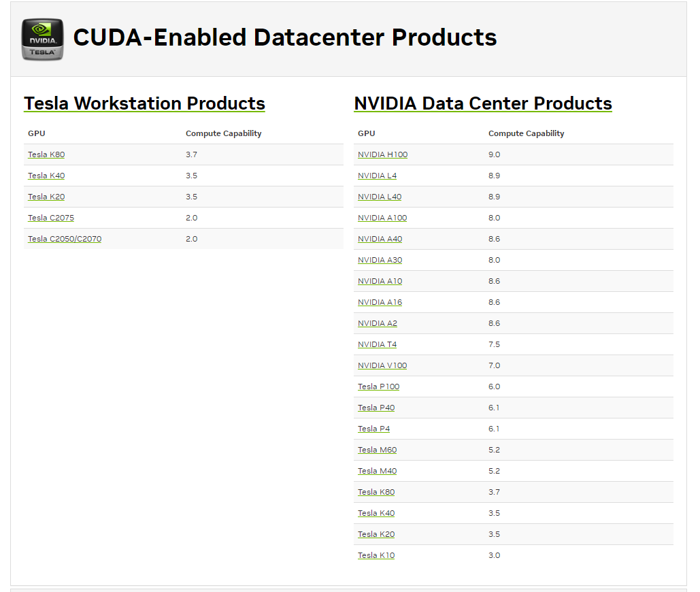The image size is (700, 592).
Task: Click the Tesla C2050/C2070 link
Action: point(65,239)
